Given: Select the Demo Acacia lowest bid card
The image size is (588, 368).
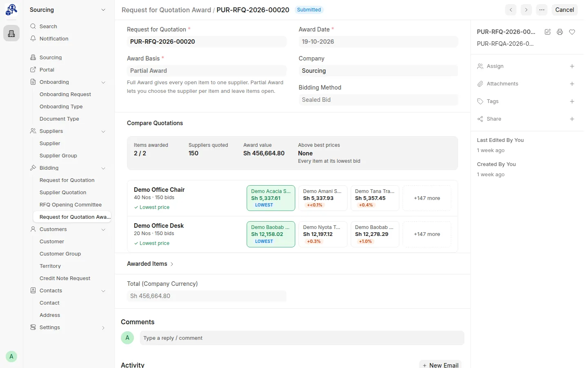Looking at the screenshot, I should click(271, 198).
